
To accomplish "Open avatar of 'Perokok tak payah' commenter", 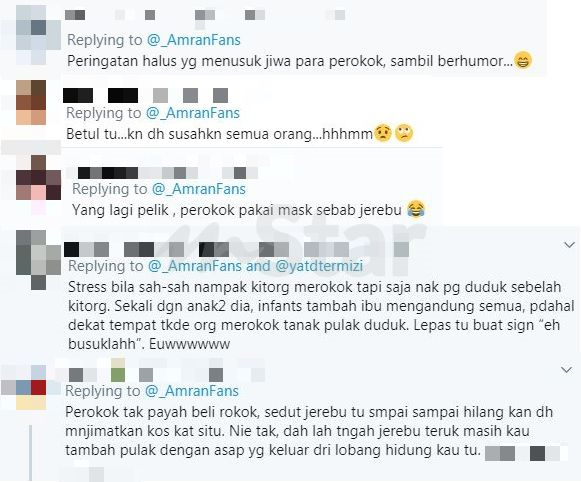I will pyautogui.click(x=31, y=387).
